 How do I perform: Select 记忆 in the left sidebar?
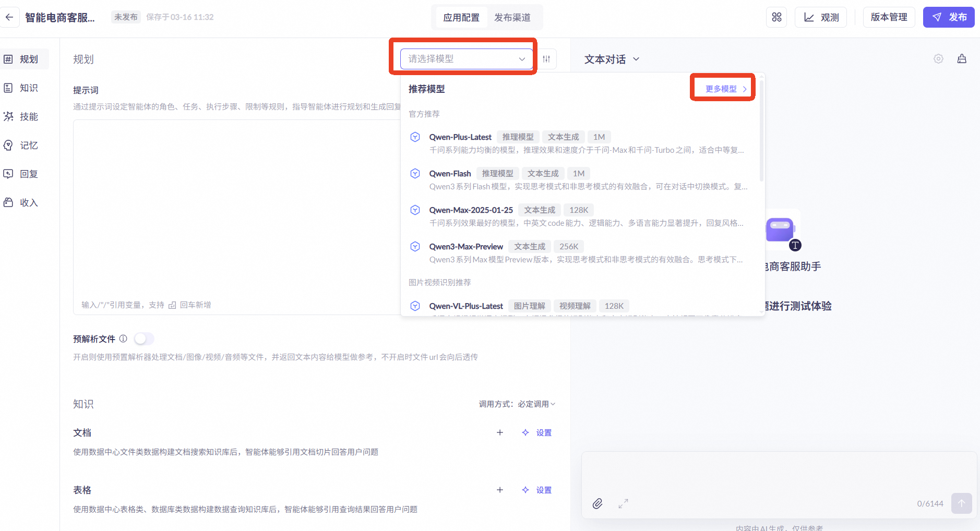24,145
